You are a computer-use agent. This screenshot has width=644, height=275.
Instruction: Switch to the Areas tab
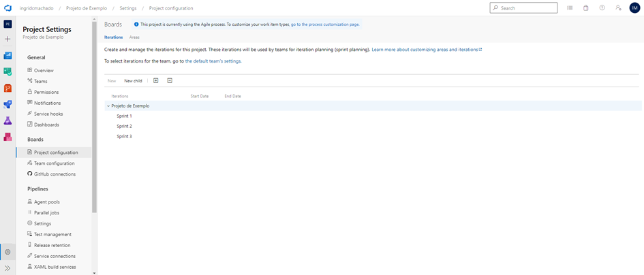(134, 37)
